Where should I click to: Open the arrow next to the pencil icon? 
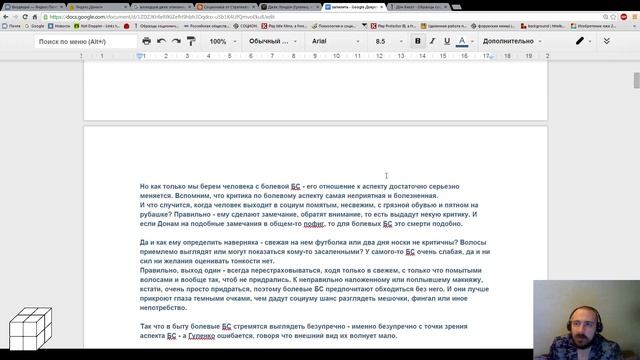590,42
